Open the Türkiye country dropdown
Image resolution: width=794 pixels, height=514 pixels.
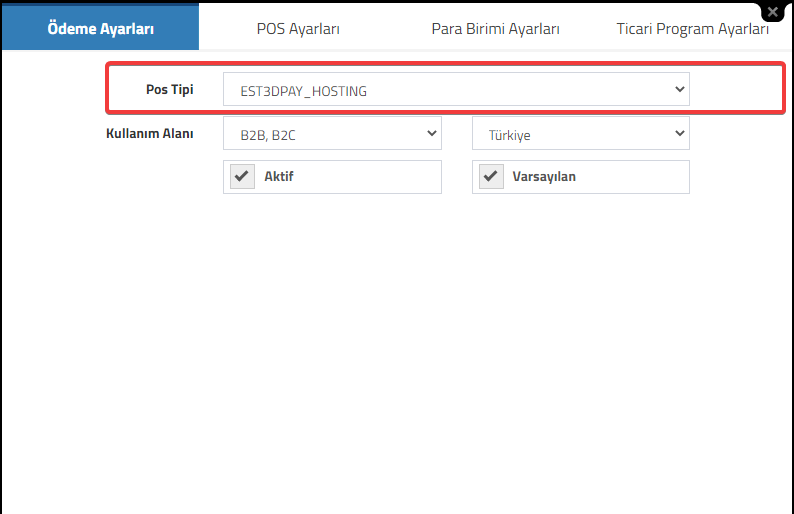click(581, 133)
